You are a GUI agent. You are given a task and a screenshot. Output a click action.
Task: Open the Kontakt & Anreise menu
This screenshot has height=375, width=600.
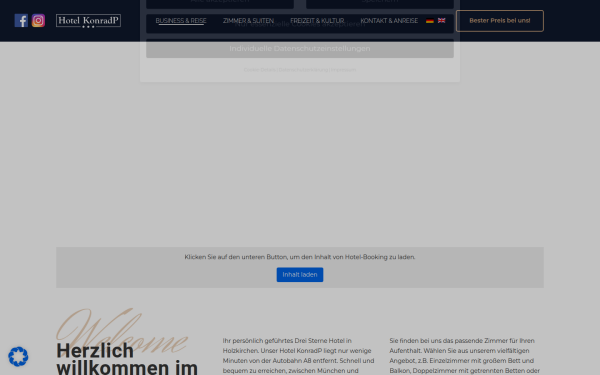[389, 21]
